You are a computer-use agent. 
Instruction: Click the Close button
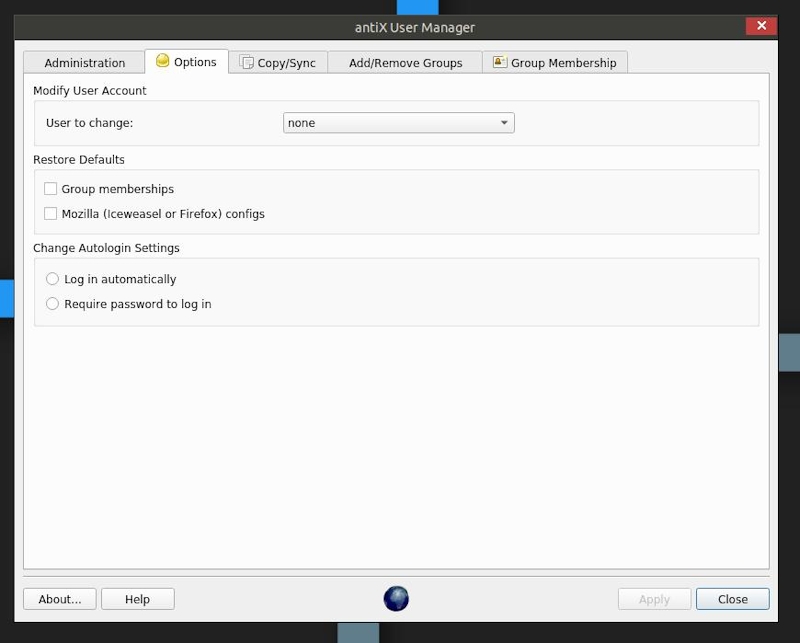pos(732,598)
